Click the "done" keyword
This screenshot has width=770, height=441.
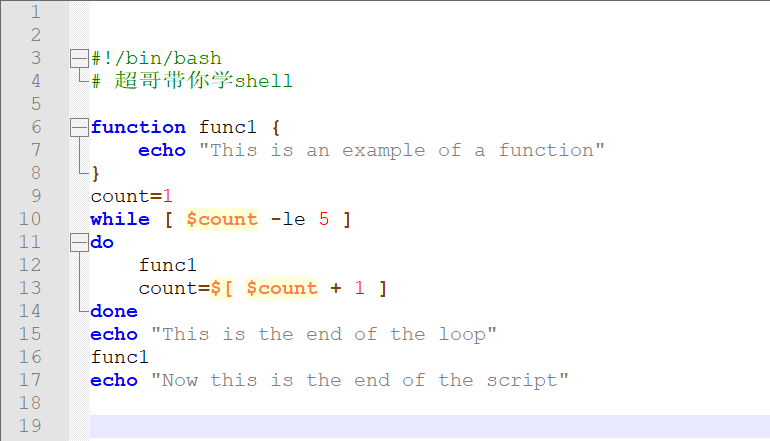pyautogui.click(x=114, y=311)
